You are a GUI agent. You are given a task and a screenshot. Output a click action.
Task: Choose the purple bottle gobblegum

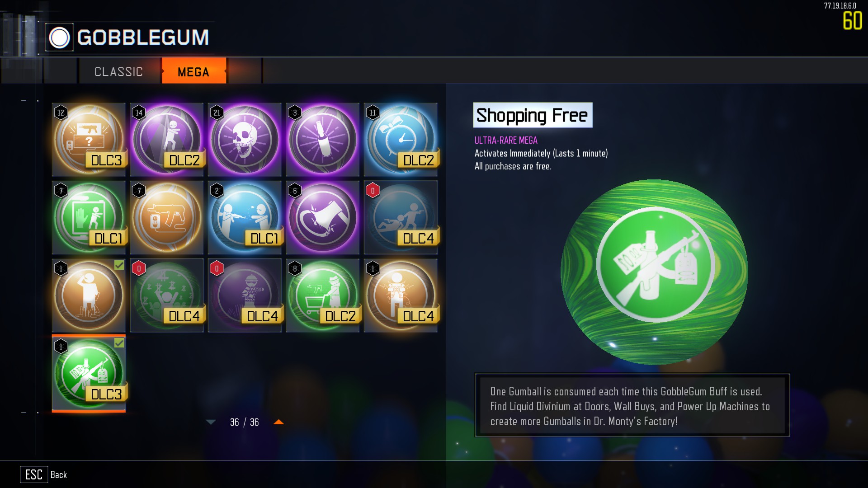(x=323, y=140)
